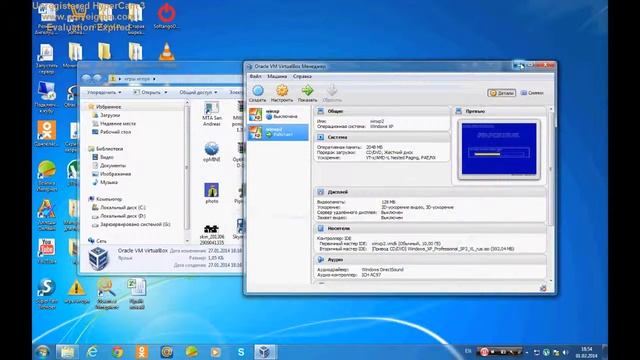Image resolution: width=640 pixels, height=360 pixels.
Task: Click the Превью (Preview) section icon
Action: pos(459,111)
